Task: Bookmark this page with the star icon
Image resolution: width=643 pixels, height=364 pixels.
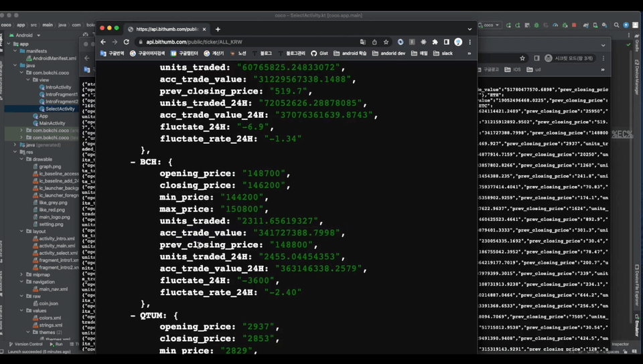Action: [x=386, y=41]
